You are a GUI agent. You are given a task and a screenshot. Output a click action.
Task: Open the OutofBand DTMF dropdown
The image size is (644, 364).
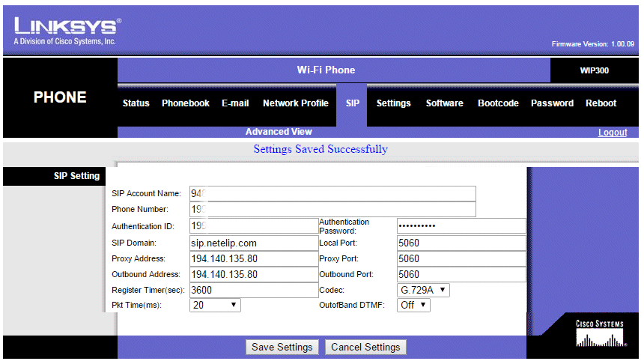413,306
